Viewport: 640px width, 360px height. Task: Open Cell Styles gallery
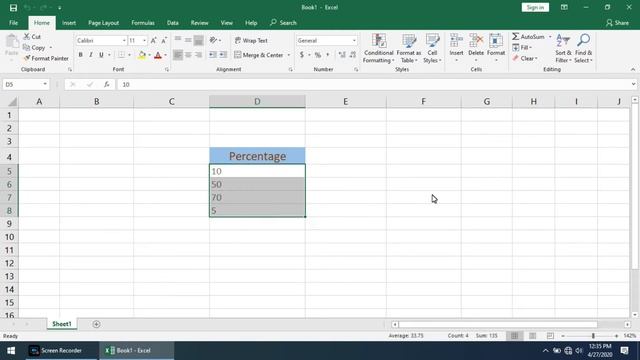tap(432, 48)
